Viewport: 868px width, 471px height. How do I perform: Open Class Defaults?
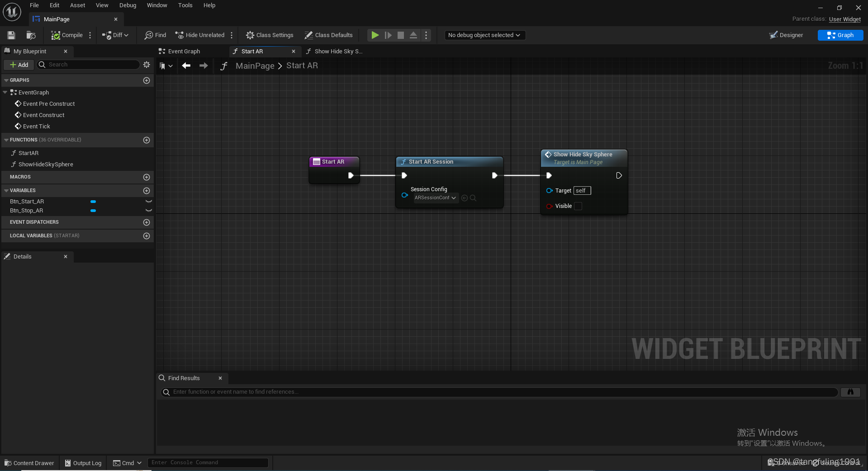click(328, 35)
